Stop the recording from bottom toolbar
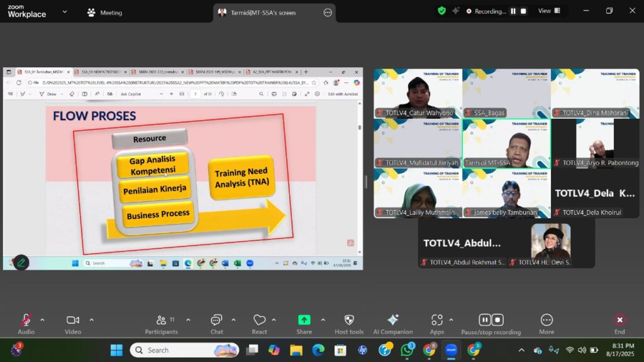Viewport: 644px width, 362px height. coord(497,320)
